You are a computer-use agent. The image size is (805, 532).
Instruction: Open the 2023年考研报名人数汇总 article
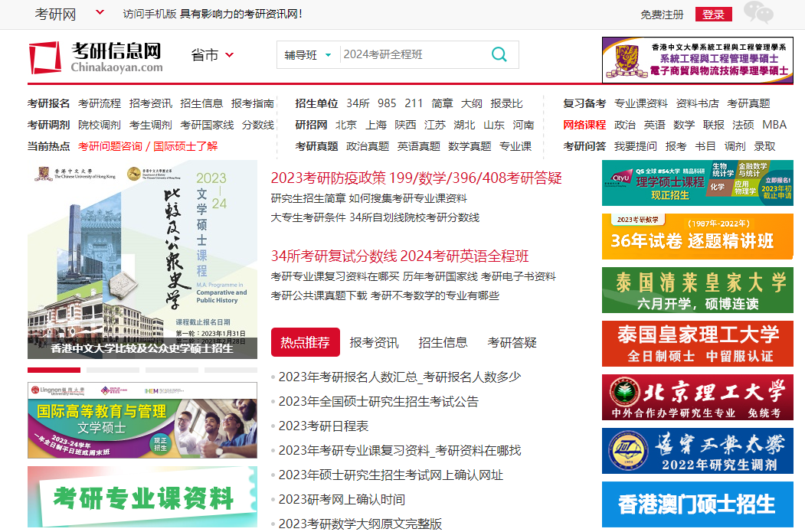tap(400, 377)
